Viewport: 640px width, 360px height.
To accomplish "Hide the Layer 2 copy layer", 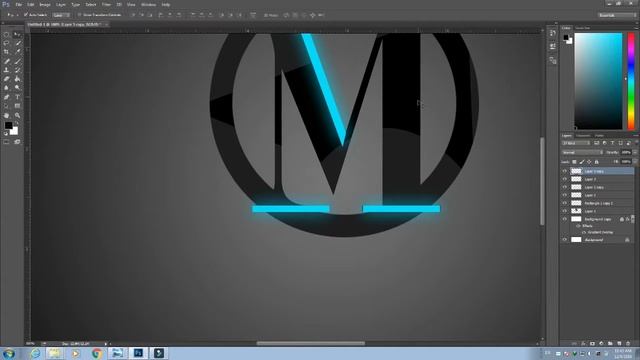I will point(565,187).
